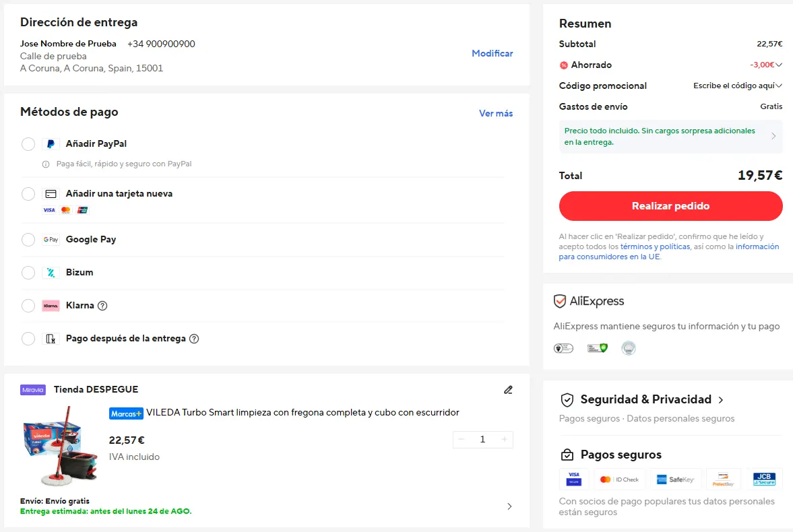Click the Bizum logo icon
Image resolution: width=793 pixels, height=532 pixels.
(x=51, y=273)
